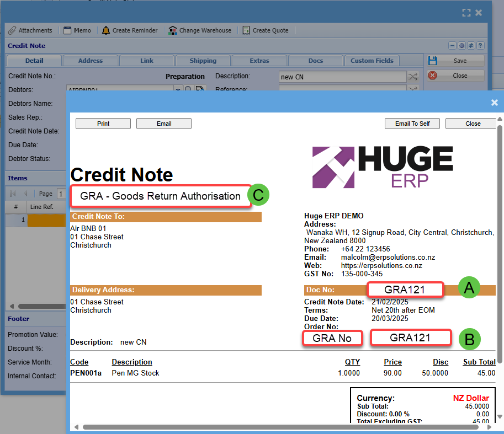504x434 pixels.
Task: Click the Create Reminder bell icon
Action: [x=106, y=30]
